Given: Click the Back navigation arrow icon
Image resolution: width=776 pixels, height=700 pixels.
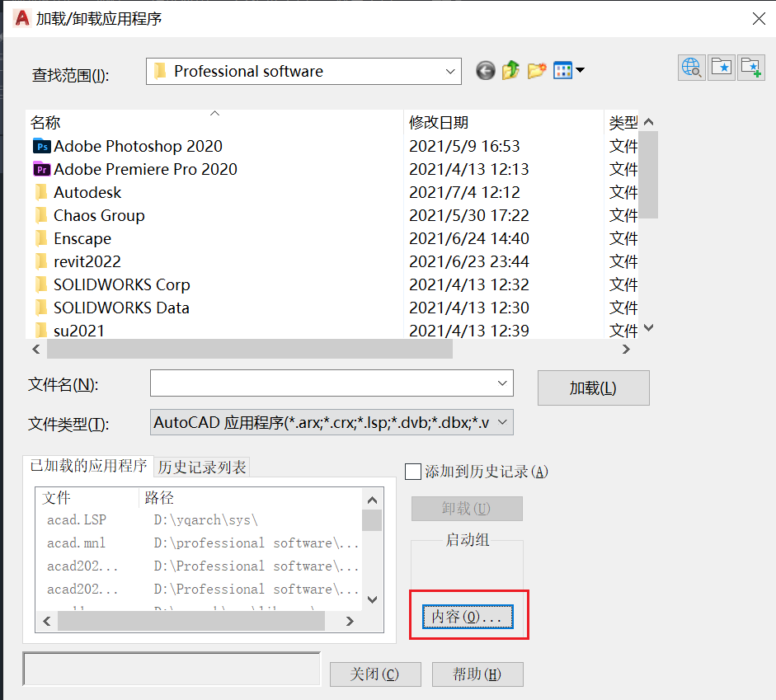Looking at the screenshot, I should pyautogui.click(x=486, y=71).
